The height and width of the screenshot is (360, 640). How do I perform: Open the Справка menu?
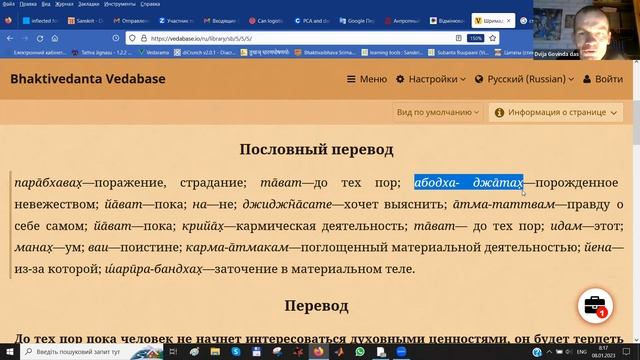[x=150, y=4]
